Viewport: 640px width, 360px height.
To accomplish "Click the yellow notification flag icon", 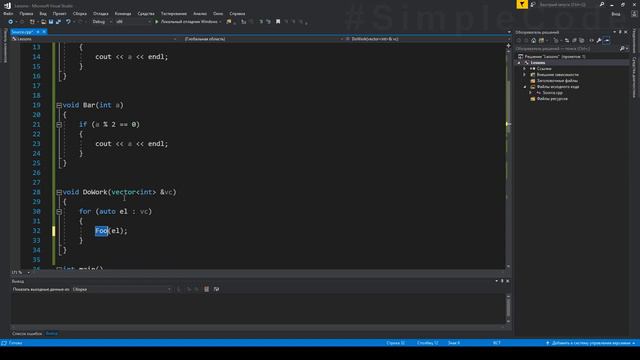I will click(x=522, y=4).
